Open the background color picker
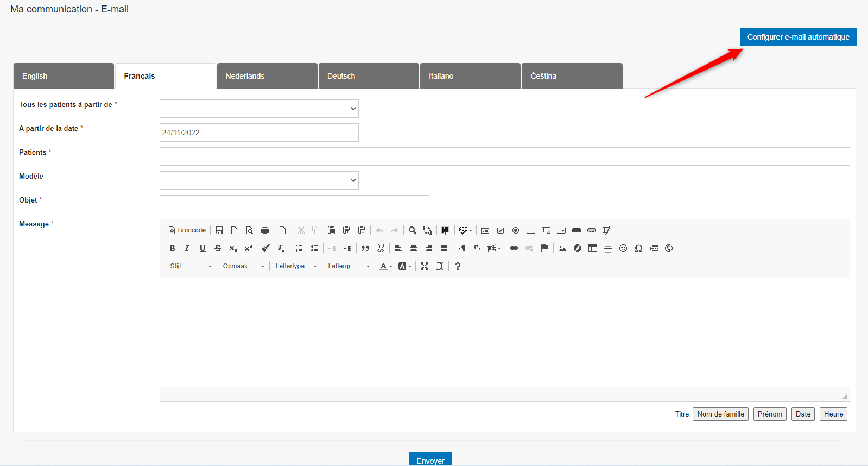 pyautogui.click(x=405, y=266)
